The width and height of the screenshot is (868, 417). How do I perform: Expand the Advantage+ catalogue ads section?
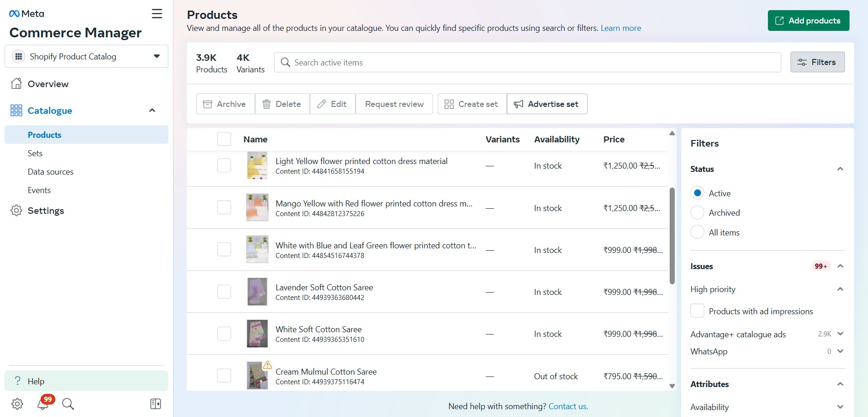click(x=840, y=334)
